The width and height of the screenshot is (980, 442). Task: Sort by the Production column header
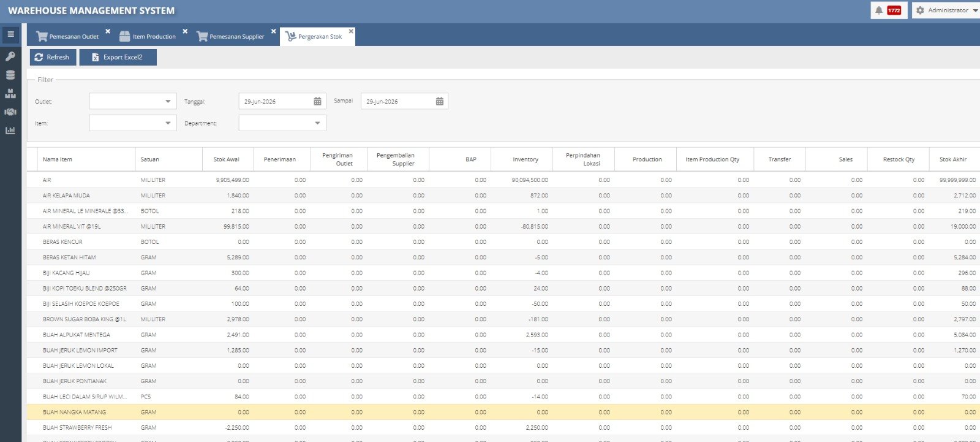pos(646,159)
